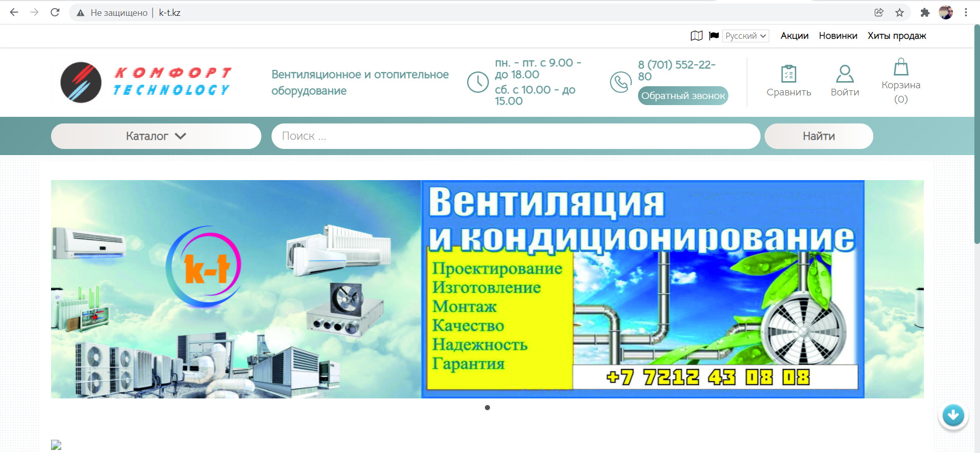Click the broken image placeholder below the banner

tap(56, 445)
